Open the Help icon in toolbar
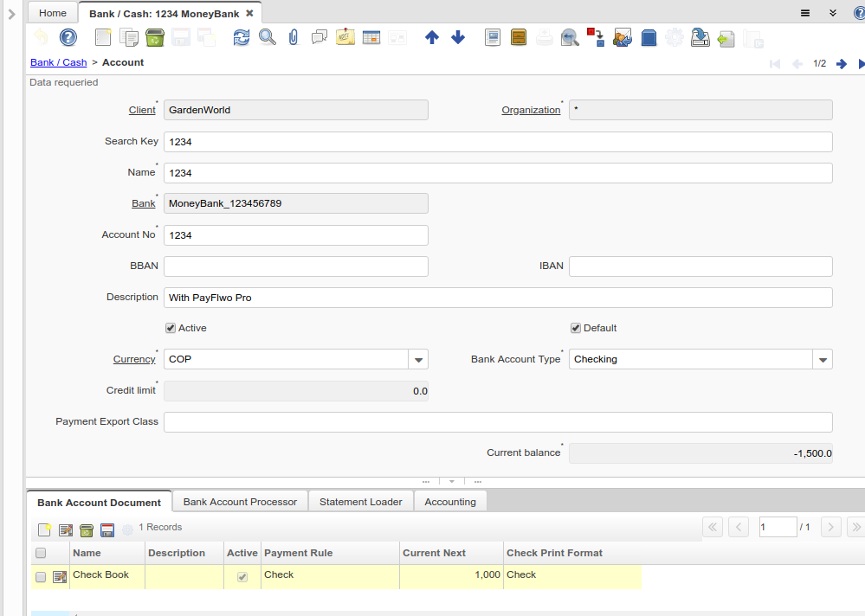This screenshot has width=865, height=616. [x=68, y=37]
